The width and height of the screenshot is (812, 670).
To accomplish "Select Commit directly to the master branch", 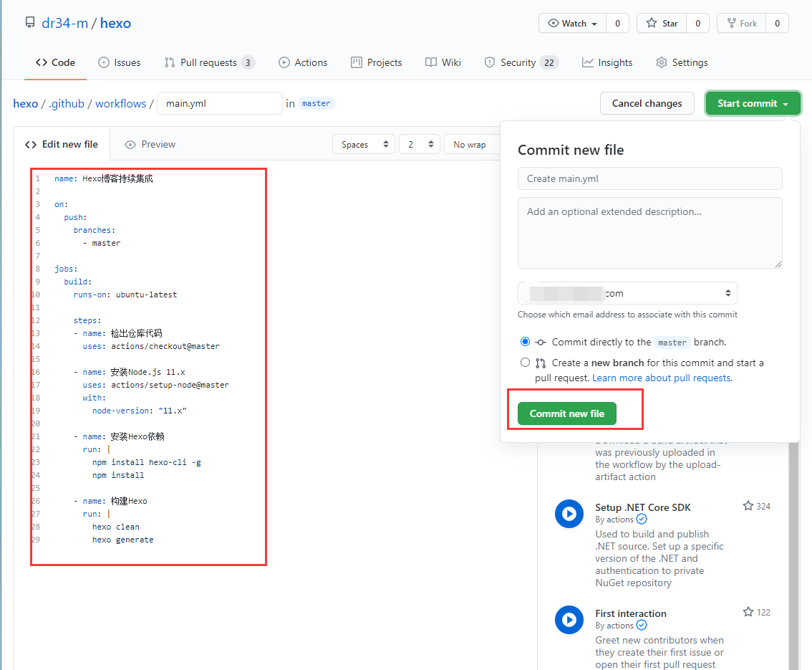I will coord(525,342).
